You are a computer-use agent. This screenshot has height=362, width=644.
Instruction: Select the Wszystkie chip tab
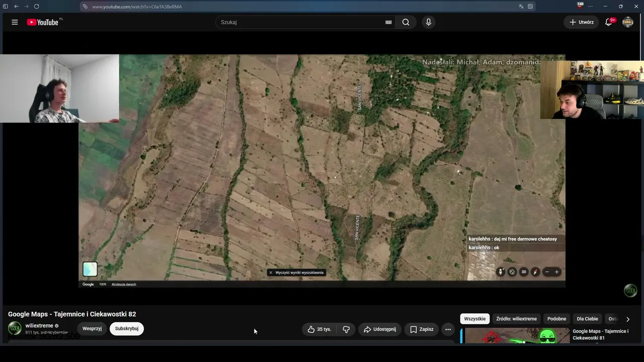475,319
